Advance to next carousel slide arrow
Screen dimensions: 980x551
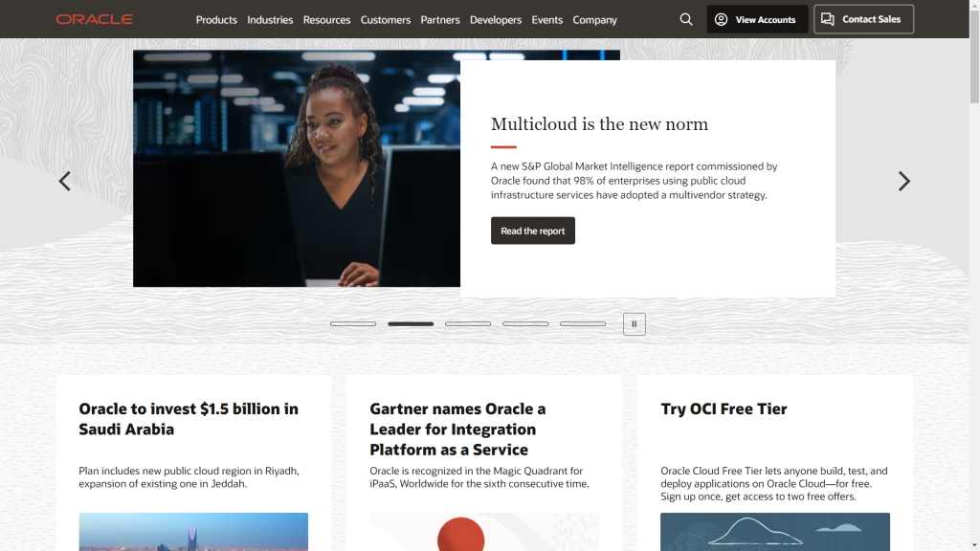tap(903, 181)
